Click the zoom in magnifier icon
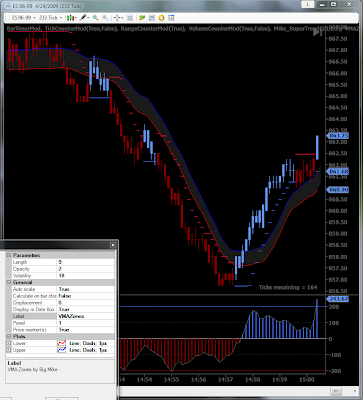Viewport: 363px width, 400px height. pos(95,18)
